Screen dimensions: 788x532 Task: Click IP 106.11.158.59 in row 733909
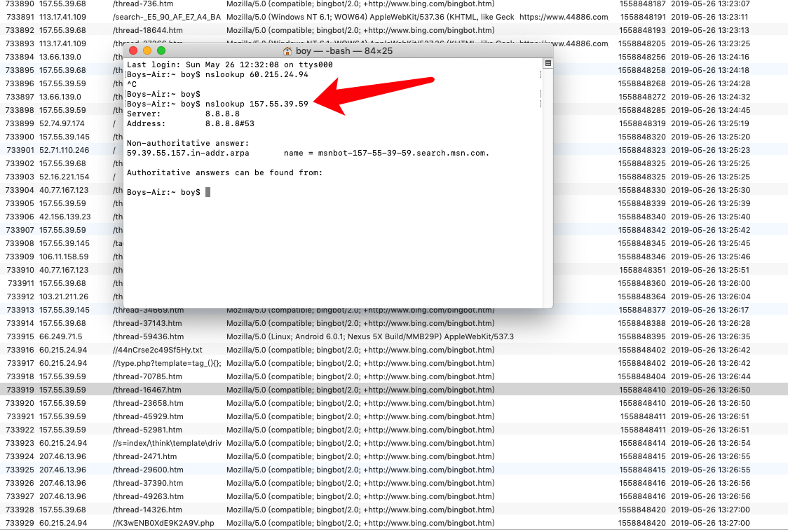point(64,257)
